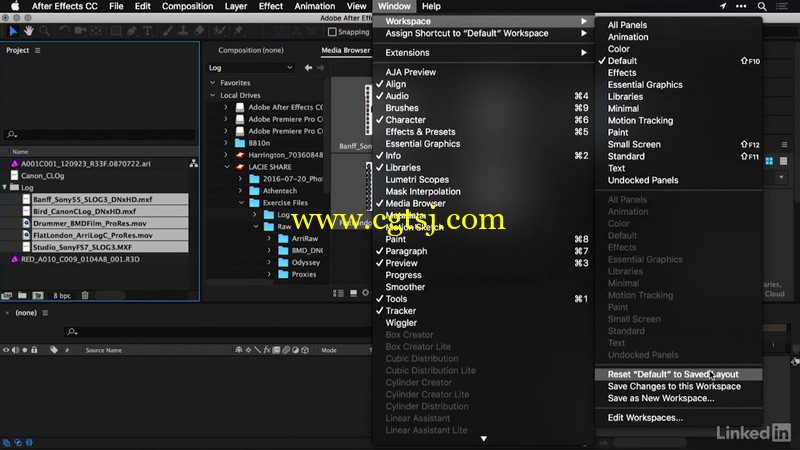Select the Zoom magnifier tool

pos(44,31)
